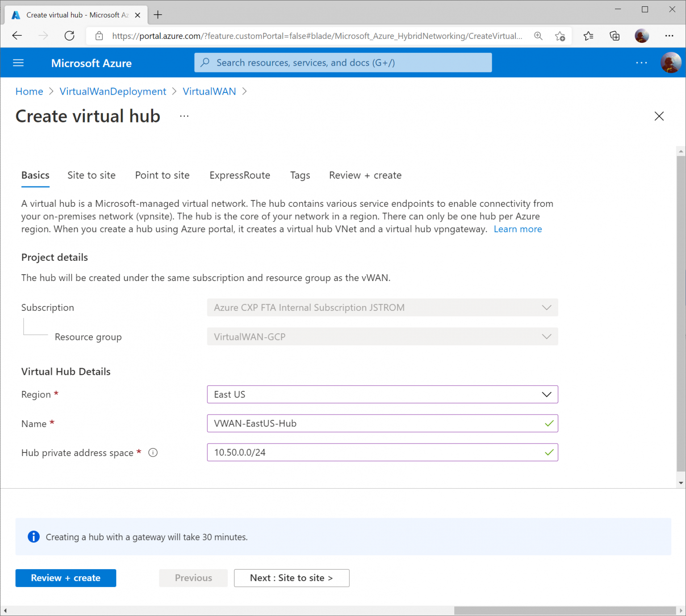This screenshot has height=616, width=686.
Task: Switch to the Site to site tab
Action: [x=91, y=175]
